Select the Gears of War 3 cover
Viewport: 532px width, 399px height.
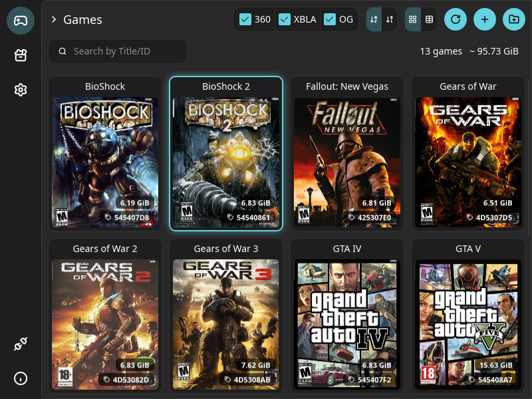click(x=226, y=325)
